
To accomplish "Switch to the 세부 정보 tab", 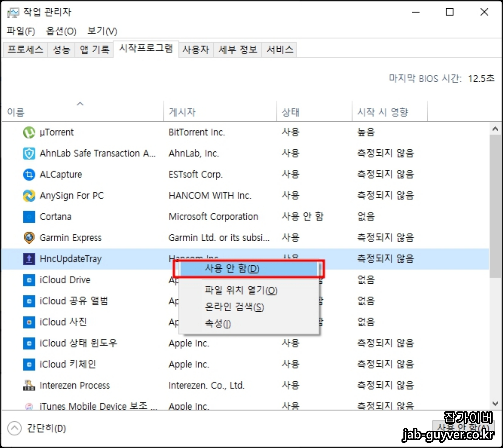I will pyautogui.click(x=238, y=50).
